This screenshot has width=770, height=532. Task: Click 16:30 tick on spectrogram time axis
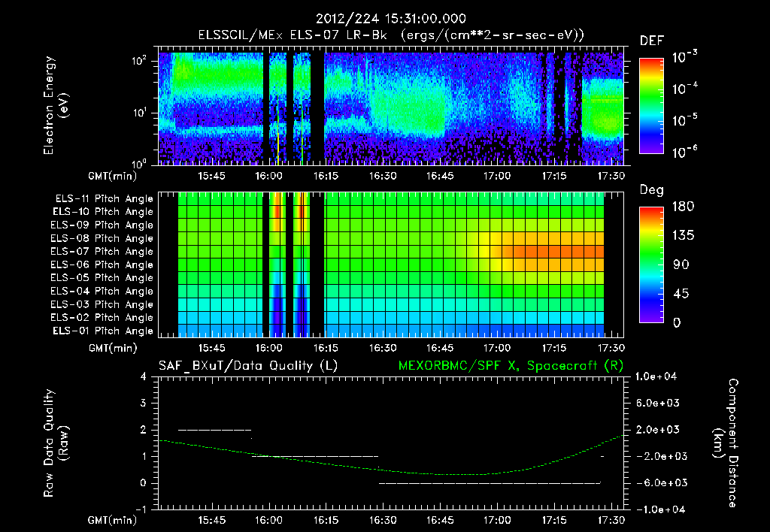(383, 176)
